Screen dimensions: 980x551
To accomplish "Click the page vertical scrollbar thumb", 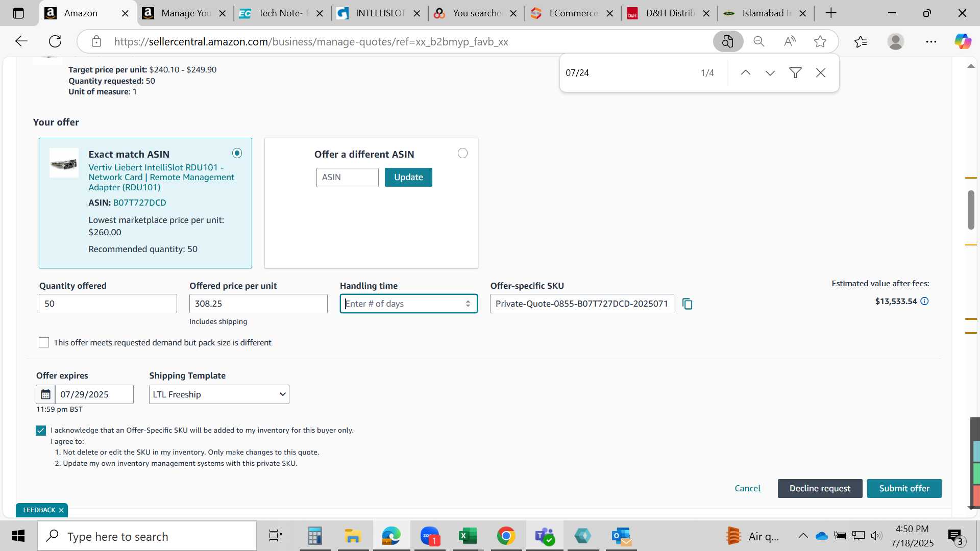I will tap(971, 210).
